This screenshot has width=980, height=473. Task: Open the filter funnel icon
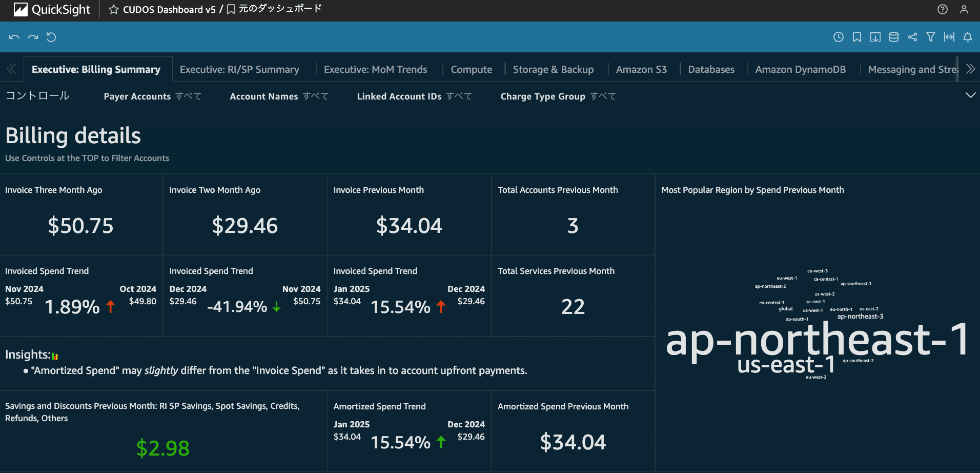click(931, 37)
